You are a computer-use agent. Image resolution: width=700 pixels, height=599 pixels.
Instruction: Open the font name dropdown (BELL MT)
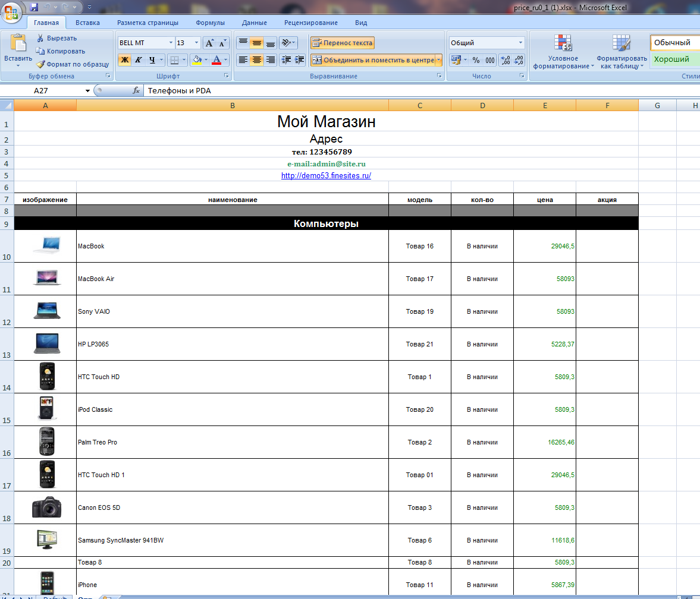coord(171,43)
